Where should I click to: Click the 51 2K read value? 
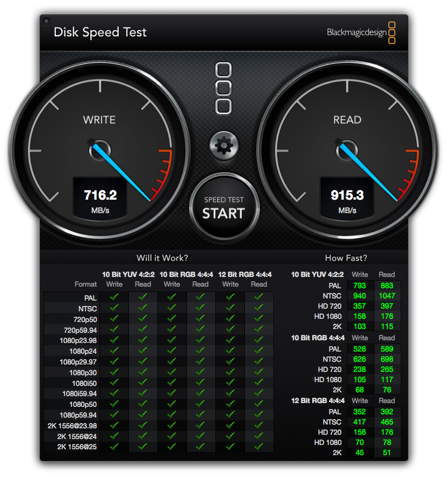point(387,452)
